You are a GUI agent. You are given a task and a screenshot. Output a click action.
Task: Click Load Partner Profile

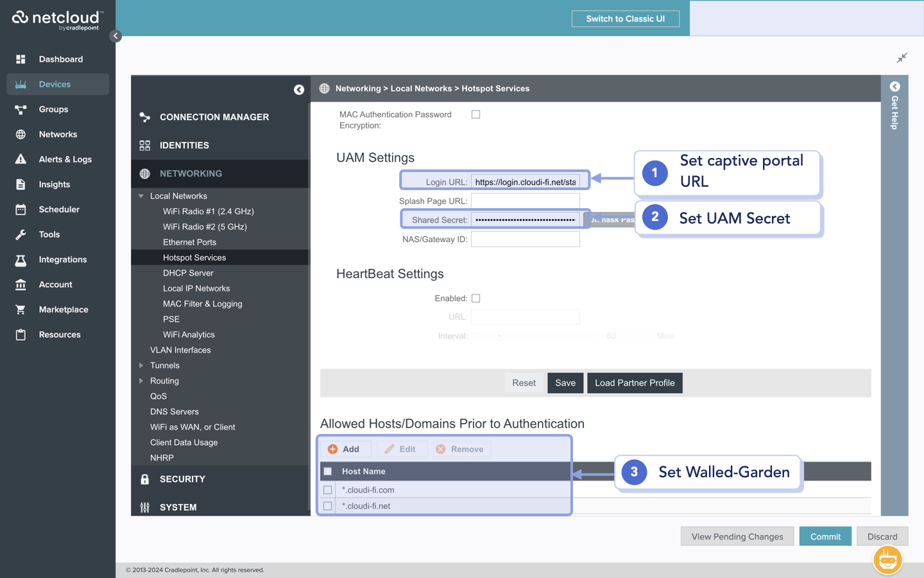click(x=635, y=383)
